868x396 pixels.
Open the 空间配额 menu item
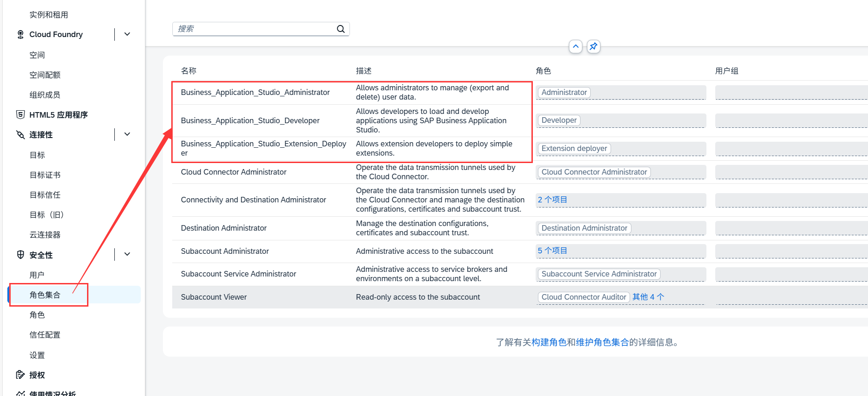click(x=45, y=75)
